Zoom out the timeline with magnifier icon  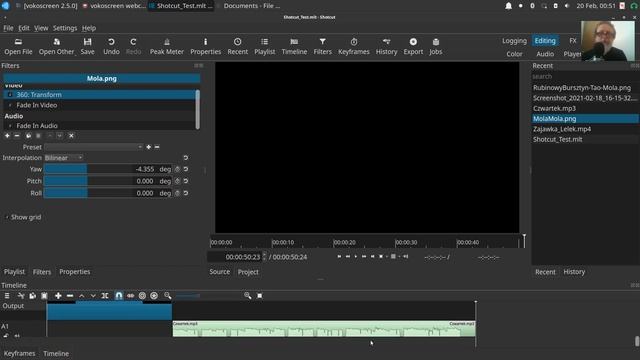tap(168, 296)
